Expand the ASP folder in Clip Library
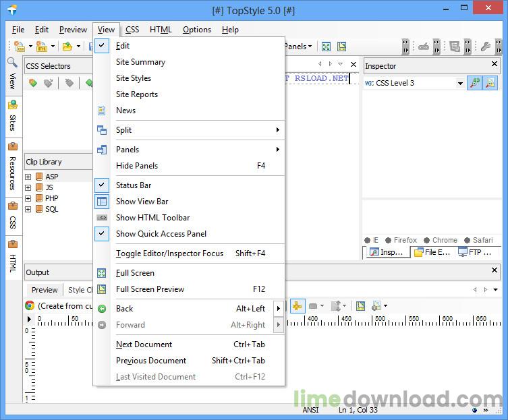Image resolution: width=508 pixels, height=420 pixels. (28, 177)
